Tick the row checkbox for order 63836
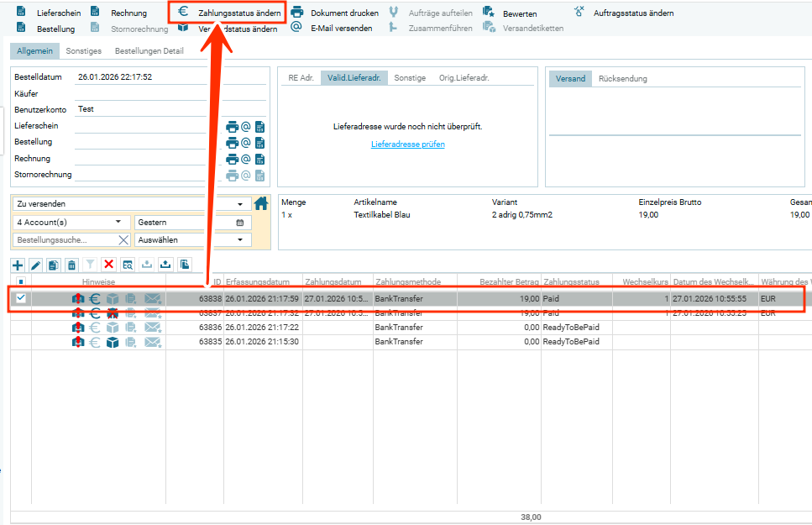 pos(21,328)
